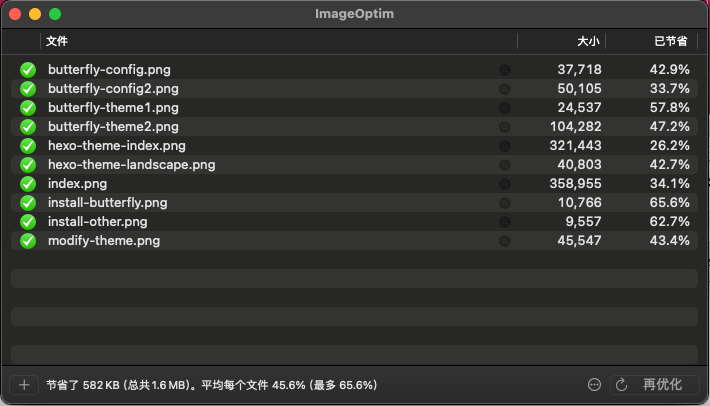The image size is (710, 406).
Task: Click green checkmark next to index.png
Action: [28, 184]
